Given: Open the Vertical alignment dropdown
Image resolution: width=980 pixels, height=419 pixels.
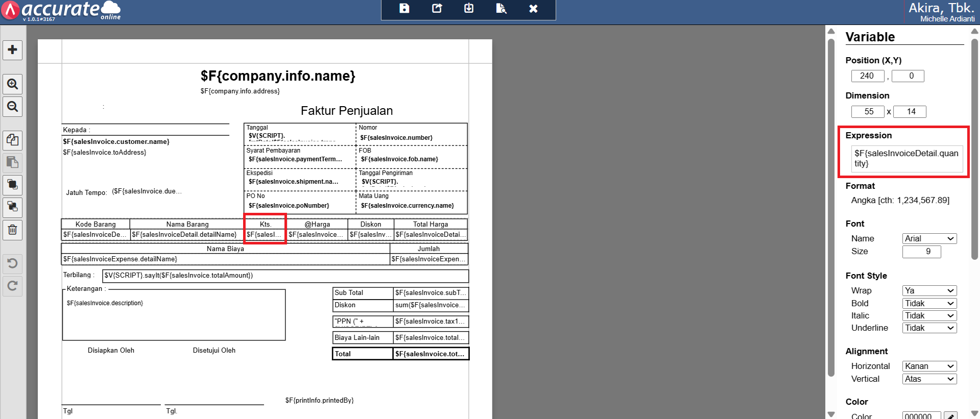Looking at the screenshot, I should click(929, 379).
